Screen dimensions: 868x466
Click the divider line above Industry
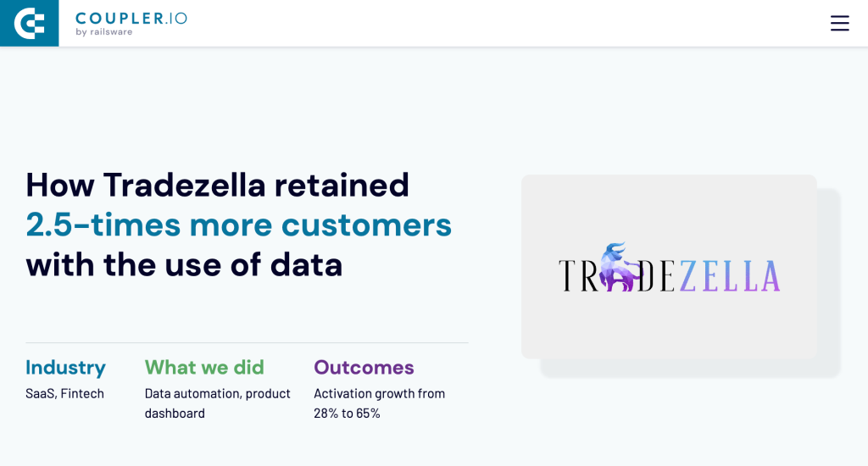tap(247, 343)
